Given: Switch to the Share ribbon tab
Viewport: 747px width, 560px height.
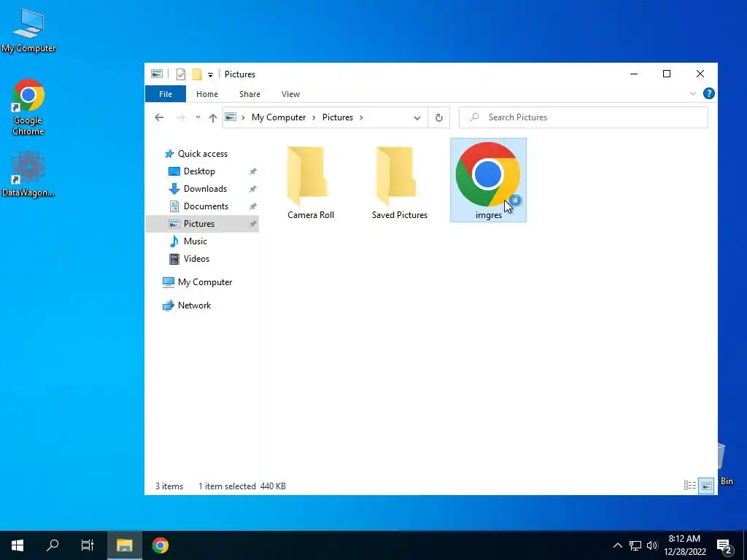Looking at the screenshot, I should pyautogui.click(x=249, y=94).
